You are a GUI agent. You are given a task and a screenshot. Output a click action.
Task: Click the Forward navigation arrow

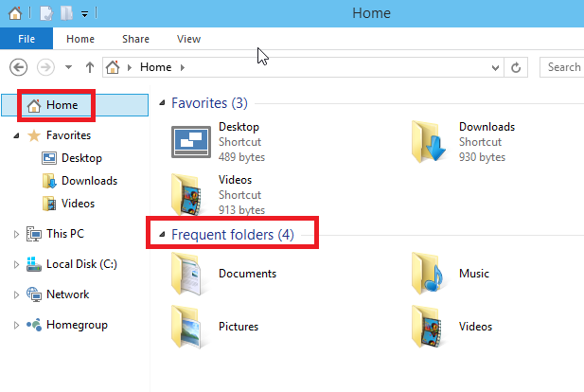coord(45,67)
